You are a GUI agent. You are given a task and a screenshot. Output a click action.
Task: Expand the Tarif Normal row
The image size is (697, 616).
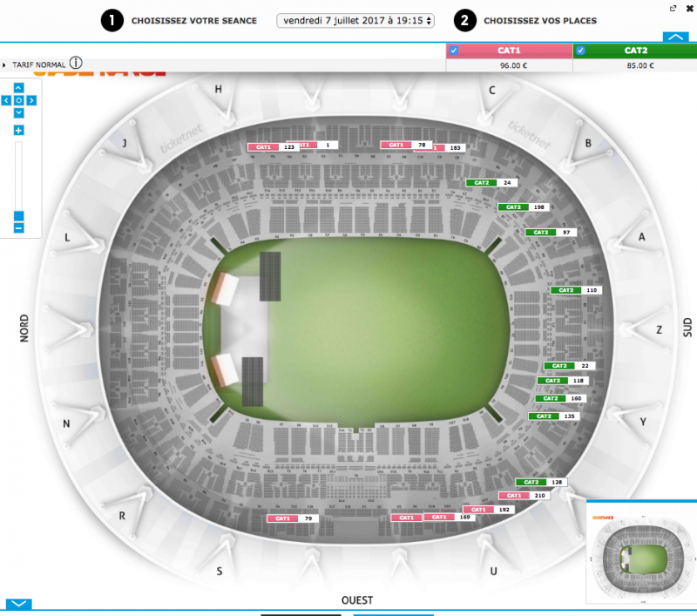tap(5, 65)
